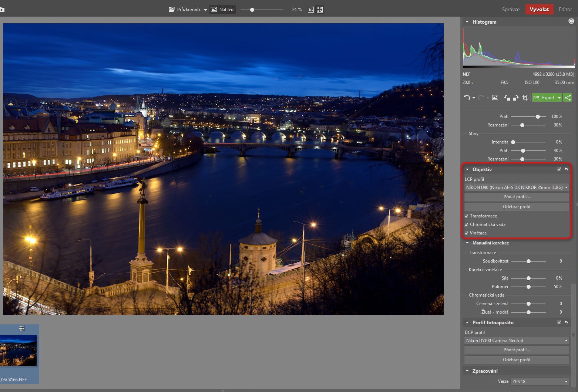This screenshot has height=392, width=578.
Task: Toggle histogram settings circle icon
Action: [x=571, y=21]
